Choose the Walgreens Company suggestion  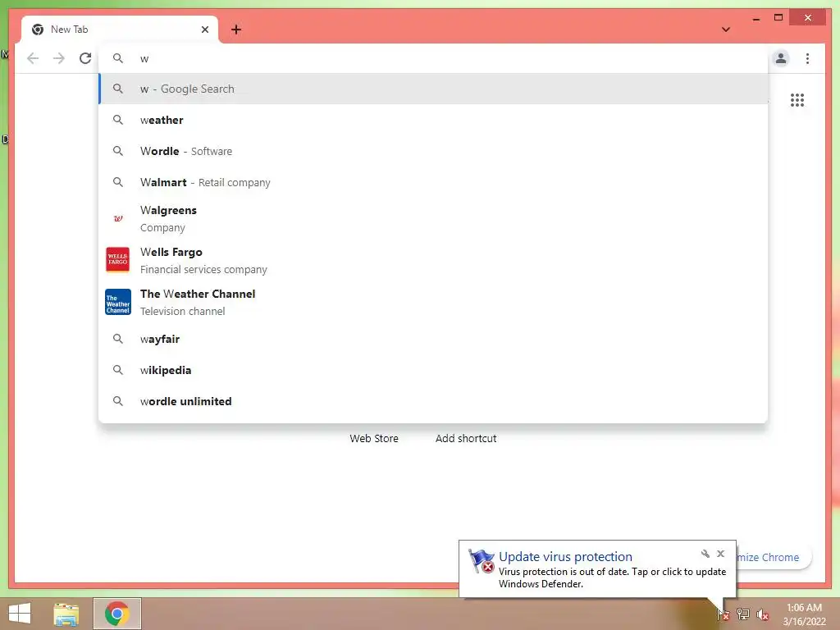coord(433,218)
